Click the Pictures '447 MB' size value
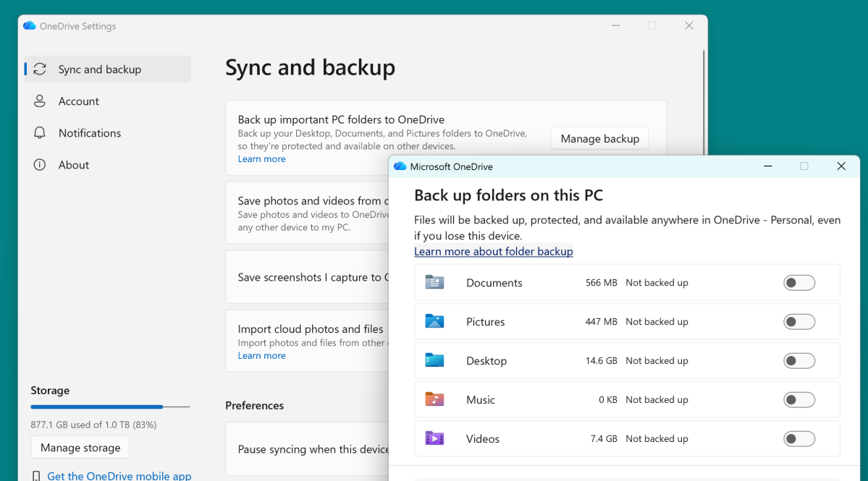 [601, 322]
